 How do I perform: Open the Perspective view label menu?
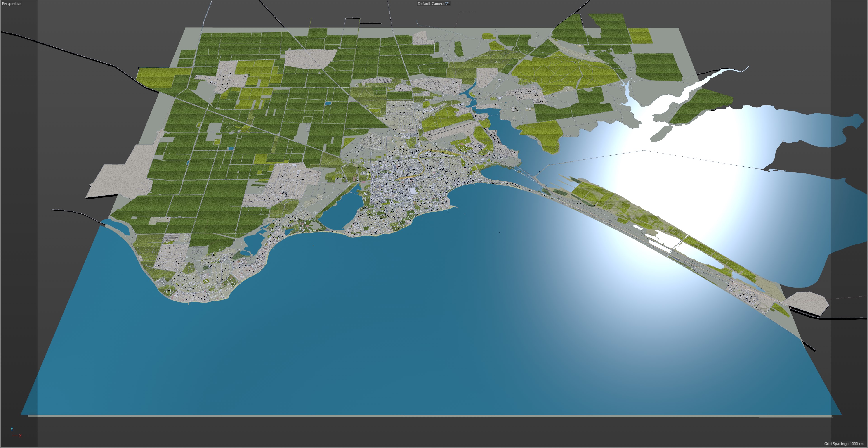point(12,4)
